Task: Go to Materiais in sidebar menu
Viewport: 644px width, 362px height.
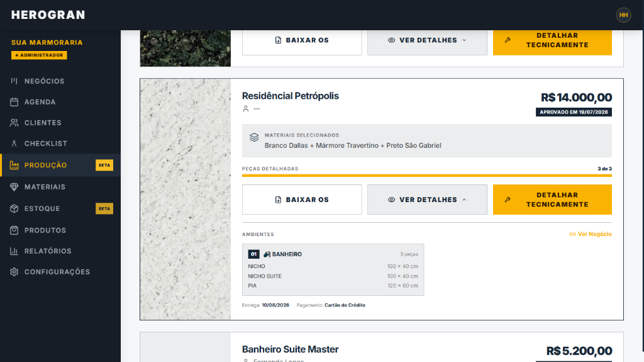Action: (x=45, y=187)
